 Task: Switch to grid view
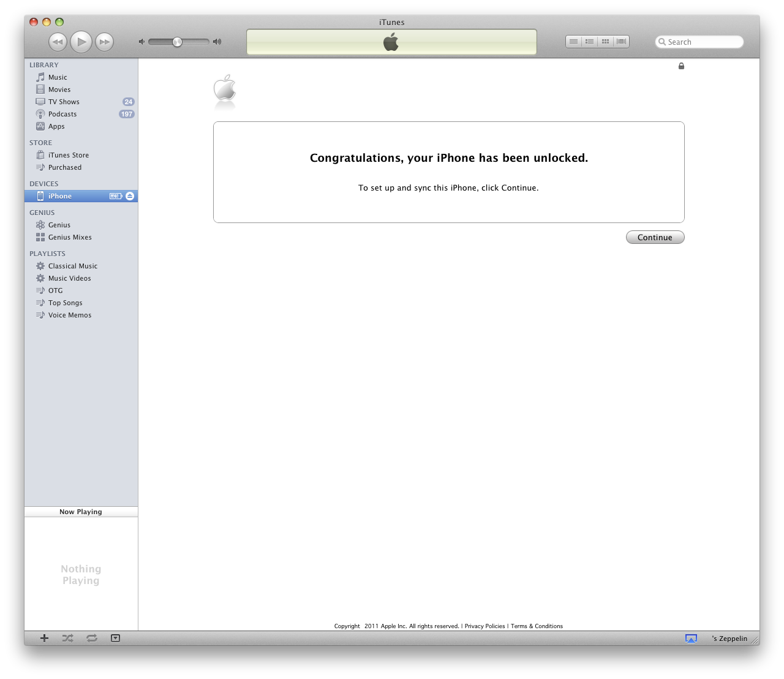coord(605,42)
